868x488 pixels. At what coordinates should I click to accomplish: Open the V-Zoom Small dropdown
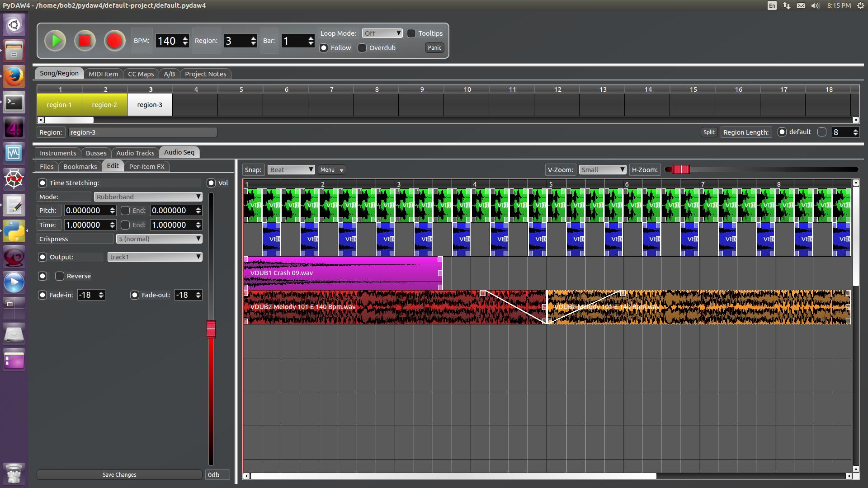point(602,170)
